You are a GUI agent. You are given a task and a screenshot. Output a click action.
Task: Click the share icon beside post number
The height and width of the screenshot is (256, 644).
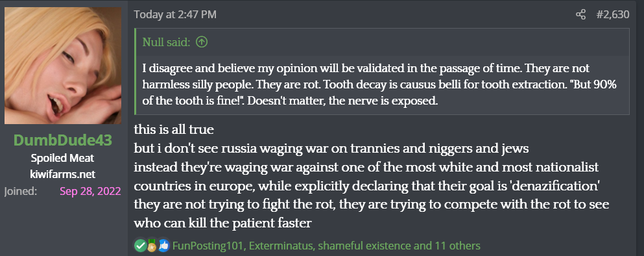pos(580,15)
